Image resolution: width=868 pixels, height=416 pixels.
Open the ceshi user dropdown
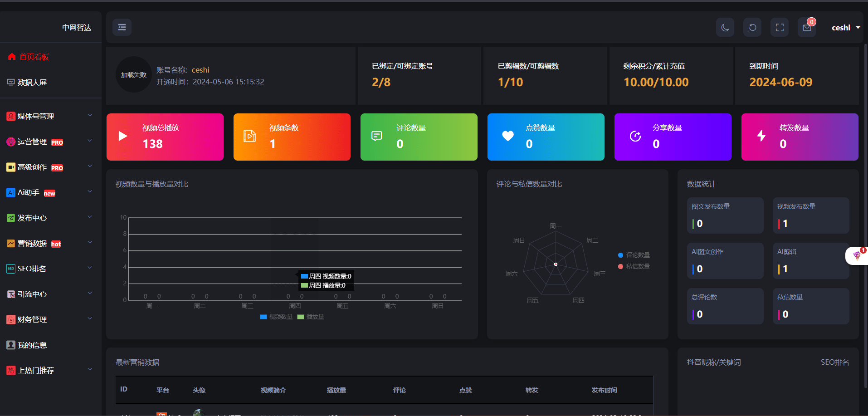[845, 28]
